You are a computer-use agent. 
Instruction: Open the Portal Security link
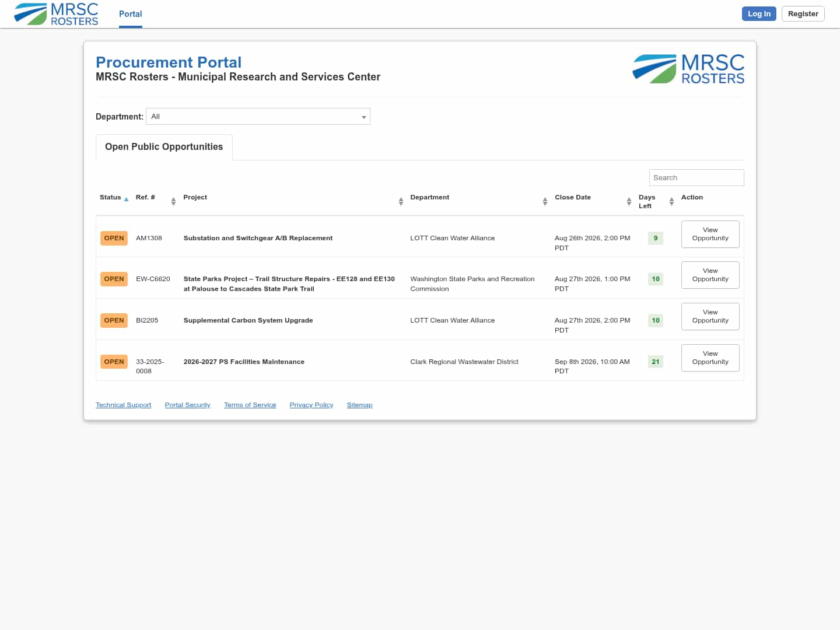coord(187,405)
